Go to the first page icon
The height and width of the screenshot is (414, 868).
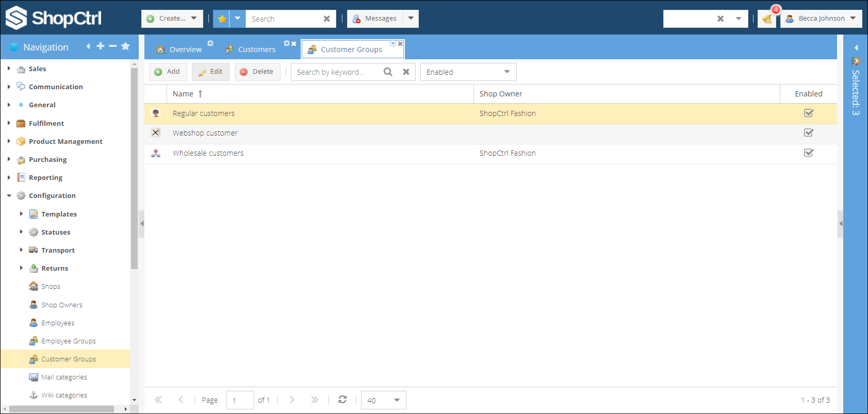(x=158, y=400)
